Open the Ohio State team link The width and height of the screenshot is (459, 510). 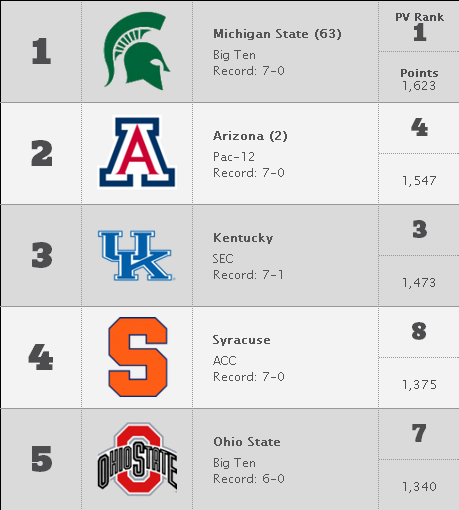coord(247,442)
